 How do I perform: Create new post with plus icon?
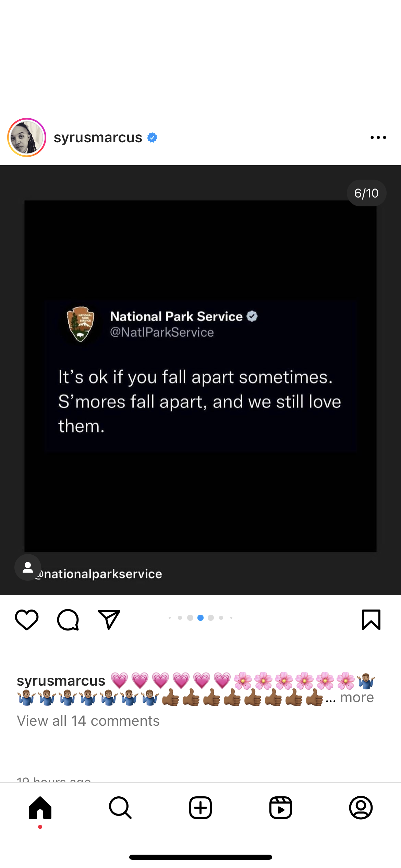[x=200, y=808]
